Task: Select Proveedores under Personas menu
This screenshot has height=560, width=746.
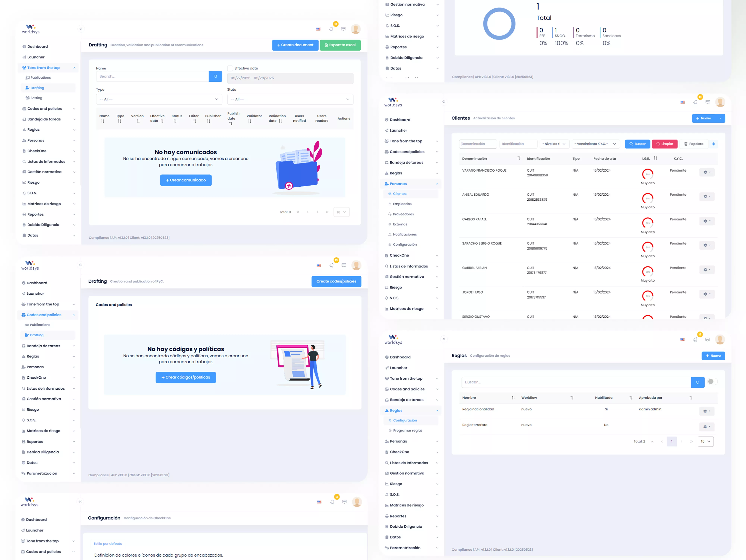Action: click(x=403, y=214)
